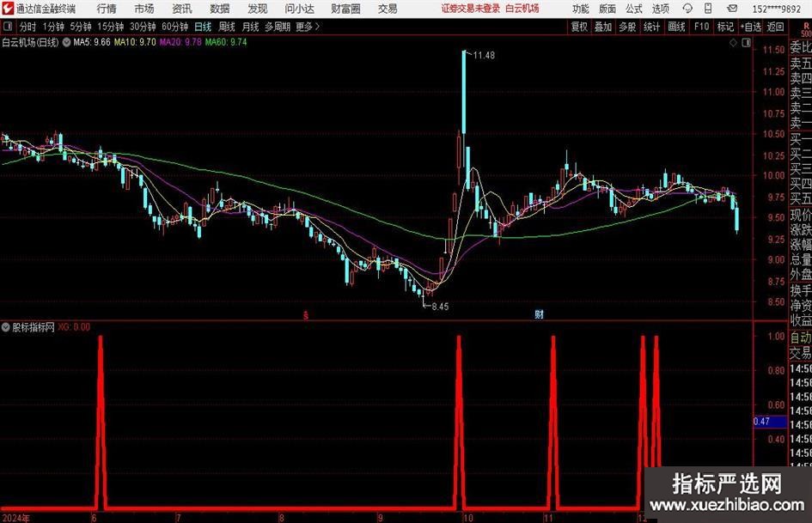The image size is (812, 523).
Task: Click the 叠加 overlay button
Action: pyautogui.click(x=603, y=27)
